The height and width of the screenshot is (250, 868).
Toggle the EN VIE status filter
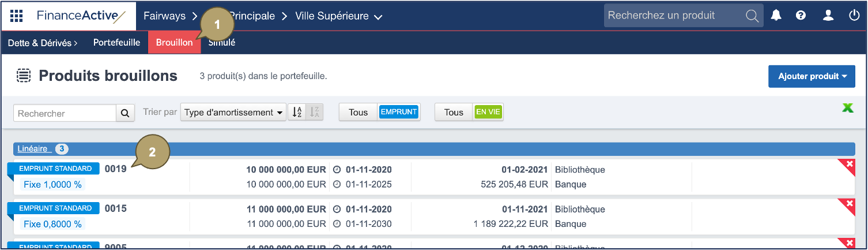(488, 112)
